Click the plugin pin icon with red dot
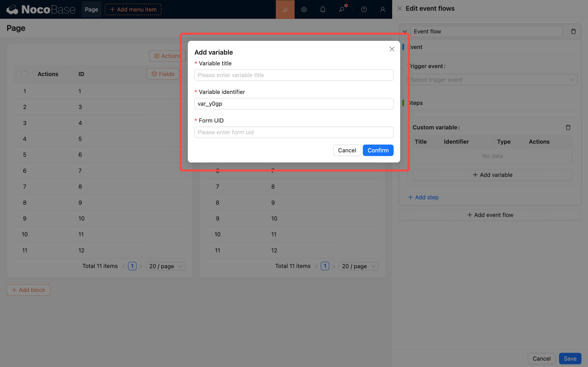Image resolution: width=588 pixels, height=367 pixels. click(341, 9)
